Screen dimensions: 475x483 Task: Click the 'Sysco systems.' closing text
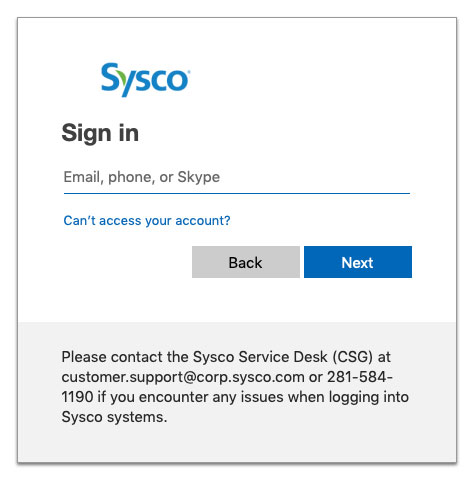pyautogui.click(x=114, y=417)
